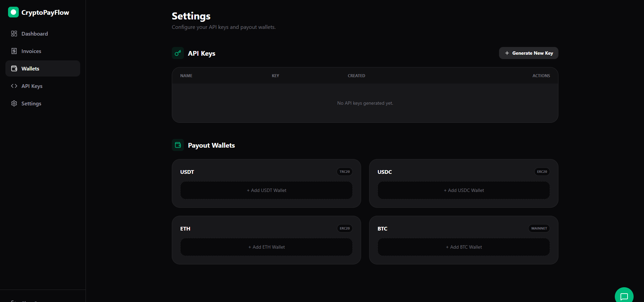Click Add USDC Wallet
Viewport: 644px width, 302px height.
(463, 190)
